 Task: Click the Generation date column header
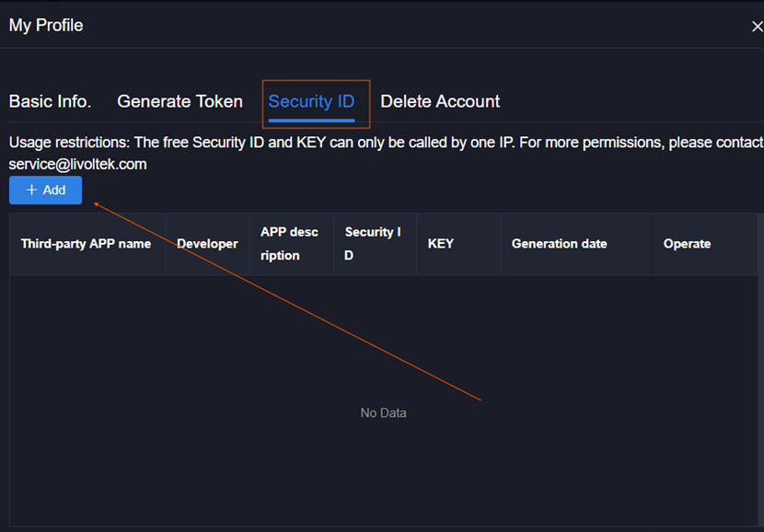click(559, 244)
